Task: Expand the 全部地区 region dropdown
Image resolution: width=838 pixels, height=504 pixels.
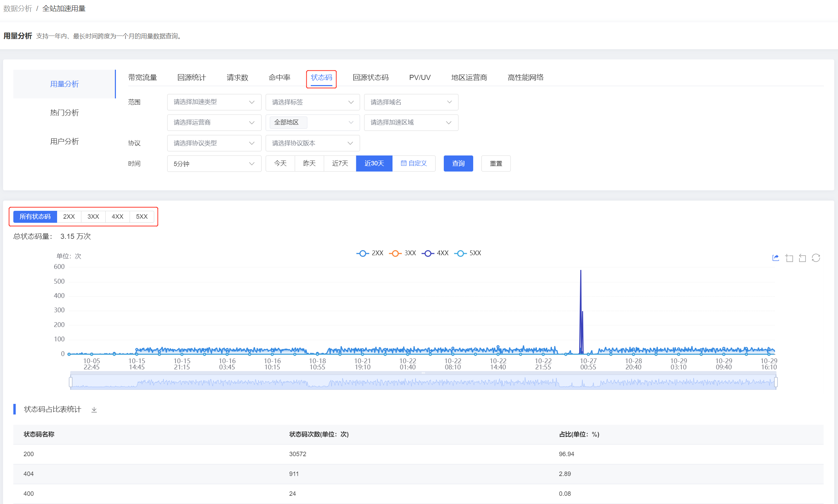Action: click(312, 123)
